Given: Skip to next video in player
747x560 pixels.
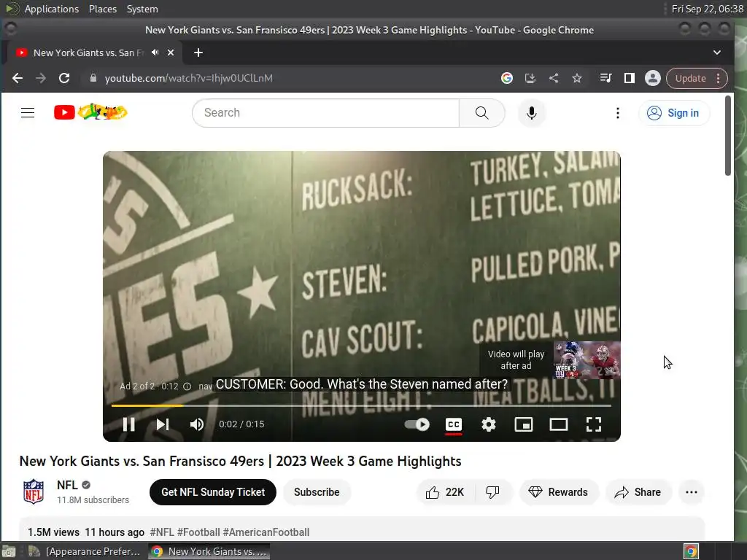Looking at the screenshot, I should 163,424.
